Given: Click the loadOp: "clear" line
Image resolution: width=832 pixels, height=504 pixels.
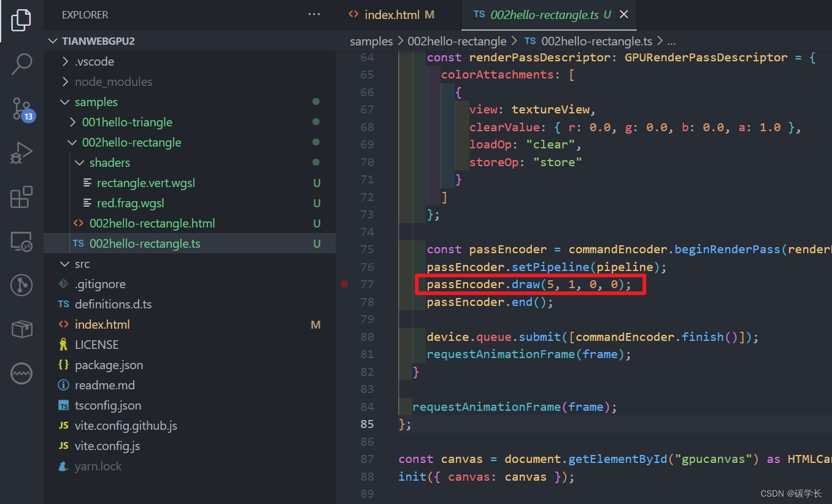Looking at the screenshot, I should (525, 145).
